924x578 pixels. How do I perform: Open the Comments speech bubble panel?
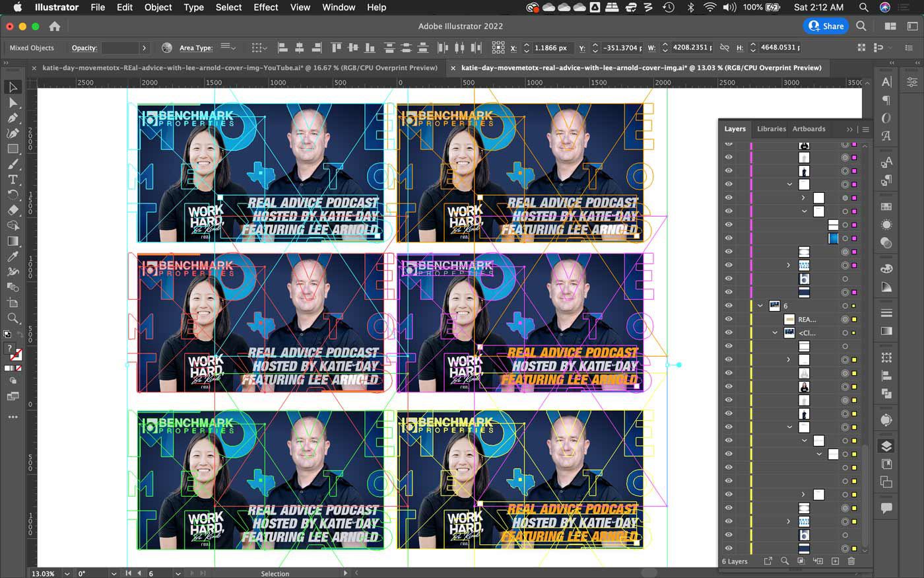pyautogui.click(x=886, y=508)
